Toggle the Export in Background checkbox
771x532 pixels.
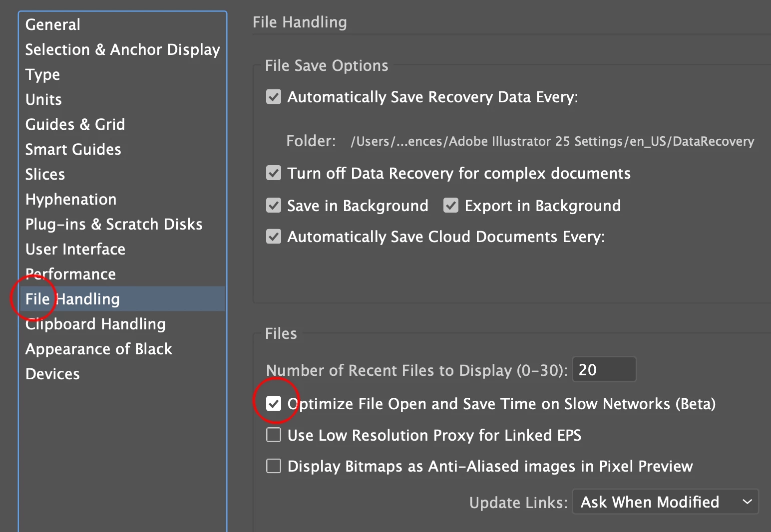coord(451,206)
